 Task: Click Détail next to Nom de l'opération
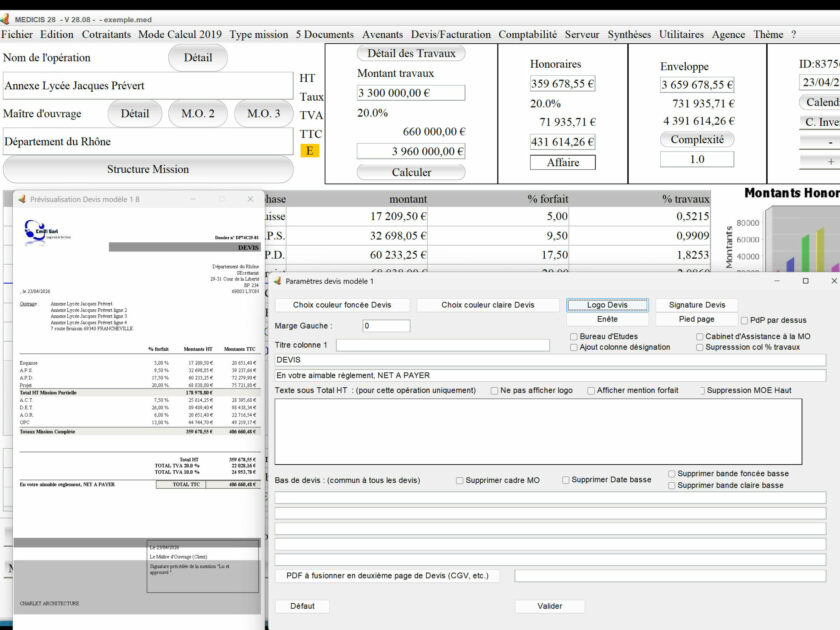coord(198,57)
